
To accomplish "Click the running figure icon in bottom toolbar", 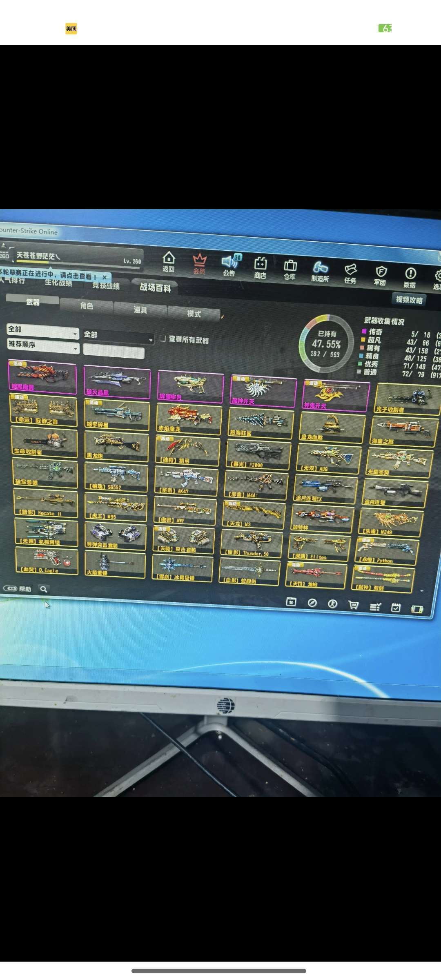I will point(333,604).
